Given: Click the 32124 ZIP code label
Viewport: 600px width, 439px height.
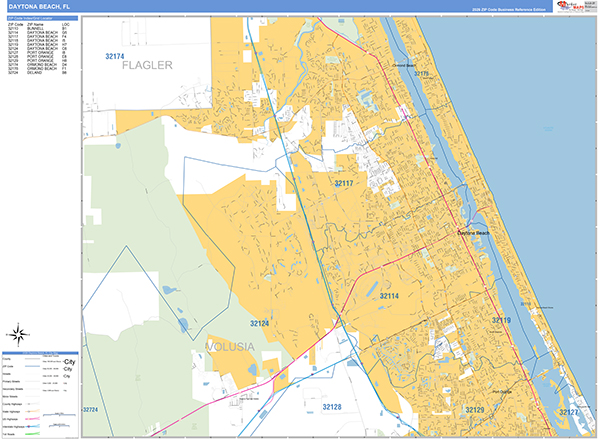Looking at the screenshot, I should [x=259, y=323].
